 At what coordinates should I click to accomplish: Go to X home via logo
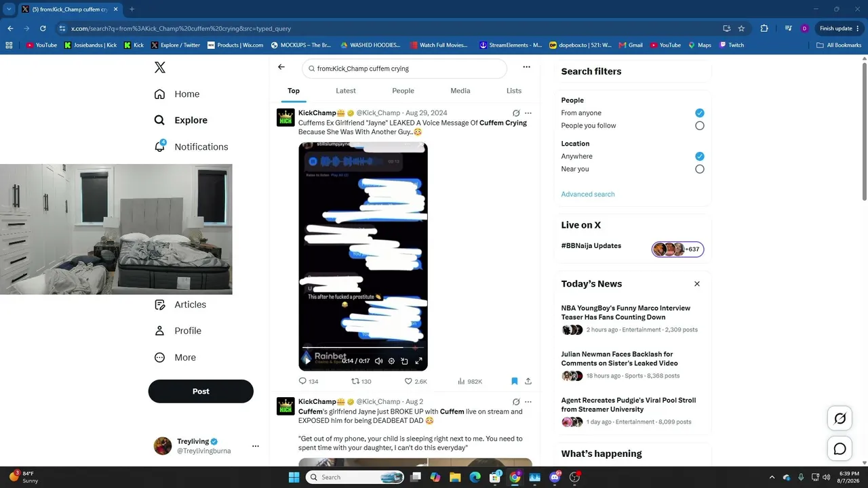[x=159, y=67]
